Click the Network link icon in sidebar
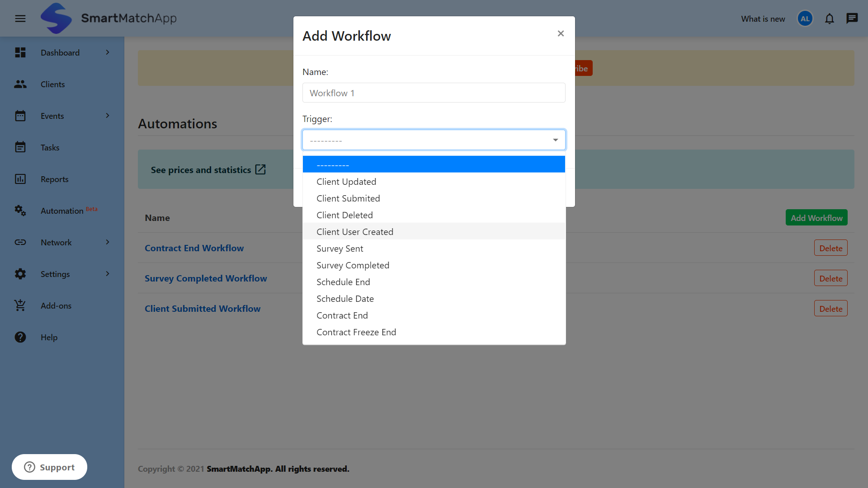The height and width of the screenshot is (488, 868). (20, 242)
